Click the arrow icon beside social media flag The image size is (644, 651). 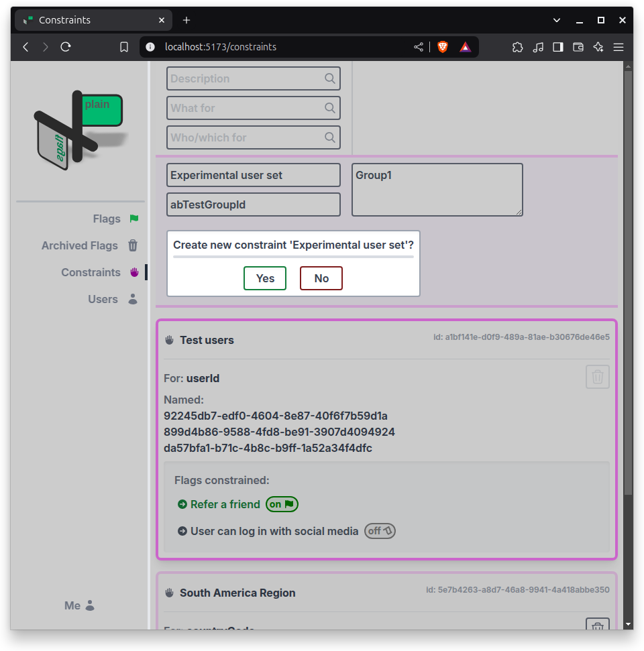pyautogui.click(x=182, y=531)
